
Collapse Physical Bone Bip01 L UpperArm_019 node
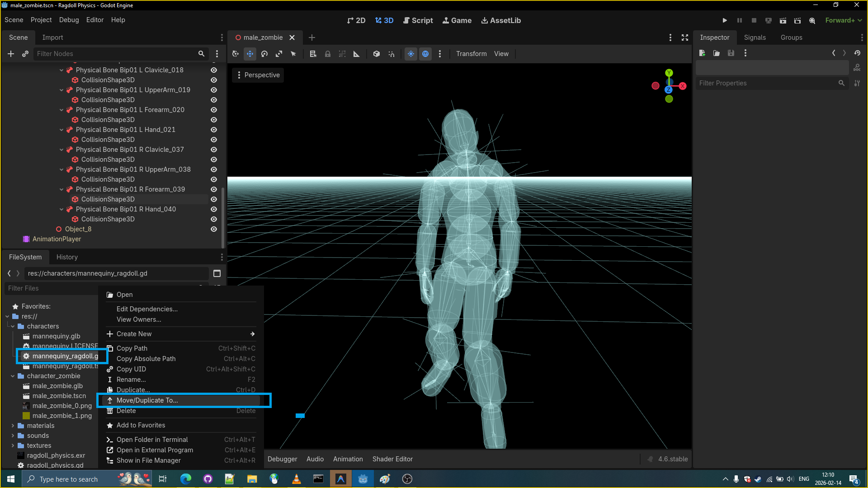point(61,90)
